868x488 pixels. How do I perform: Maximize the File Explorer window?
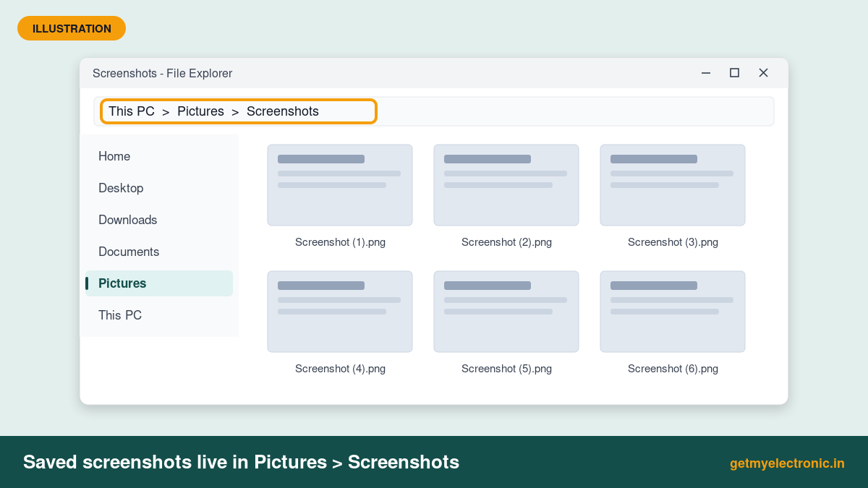point(734,73)
